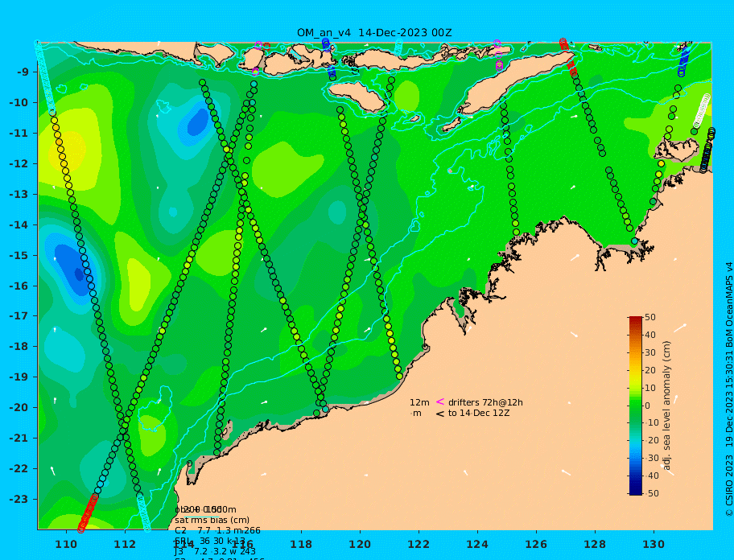The height and width of the screenshot is (560, 734).
Task: Click the 30 tick label on colorbar
Action: tap(650, 352)
